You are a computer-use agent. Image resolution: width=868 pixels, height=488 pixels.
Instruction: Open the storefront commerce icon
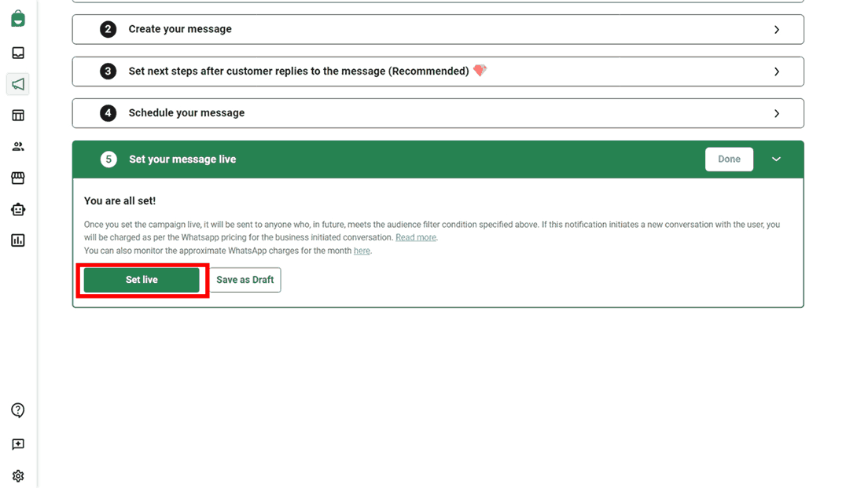pos(18,178)
